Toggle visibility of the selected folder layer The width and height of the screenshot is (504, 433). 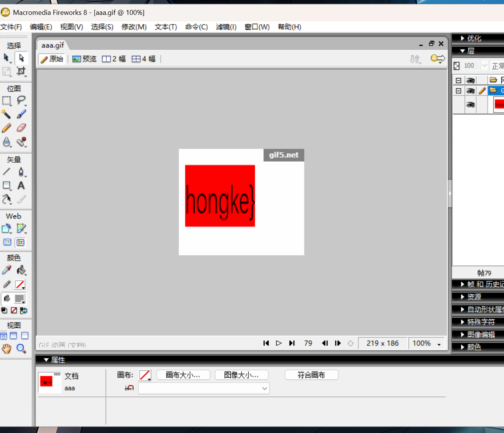pyautogui.click(x=470, y=91)
